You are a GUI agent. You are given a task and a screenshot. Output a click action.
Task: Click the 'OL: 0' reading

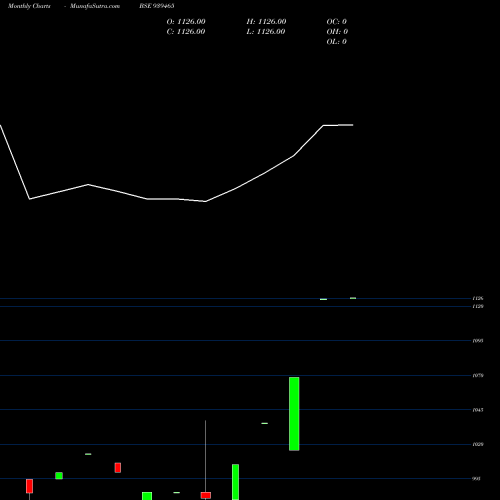pyautogui.click(x=336, y=42)
